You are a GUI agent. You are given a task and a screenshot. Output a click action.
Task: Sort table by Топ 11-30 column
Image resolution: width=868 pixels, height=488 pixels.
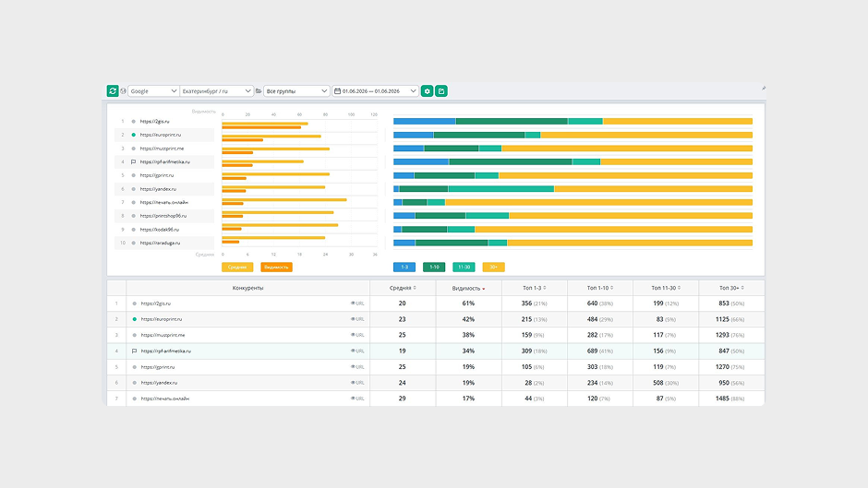pyautogui.click(x=666, y=288)
